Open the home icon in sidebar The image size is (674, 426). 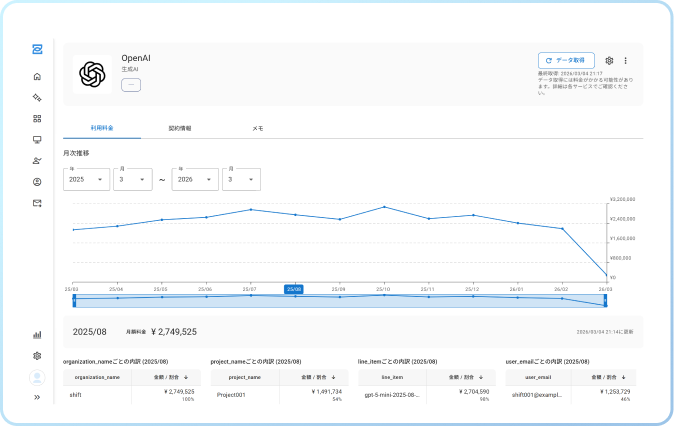click(x=37, y=76)
